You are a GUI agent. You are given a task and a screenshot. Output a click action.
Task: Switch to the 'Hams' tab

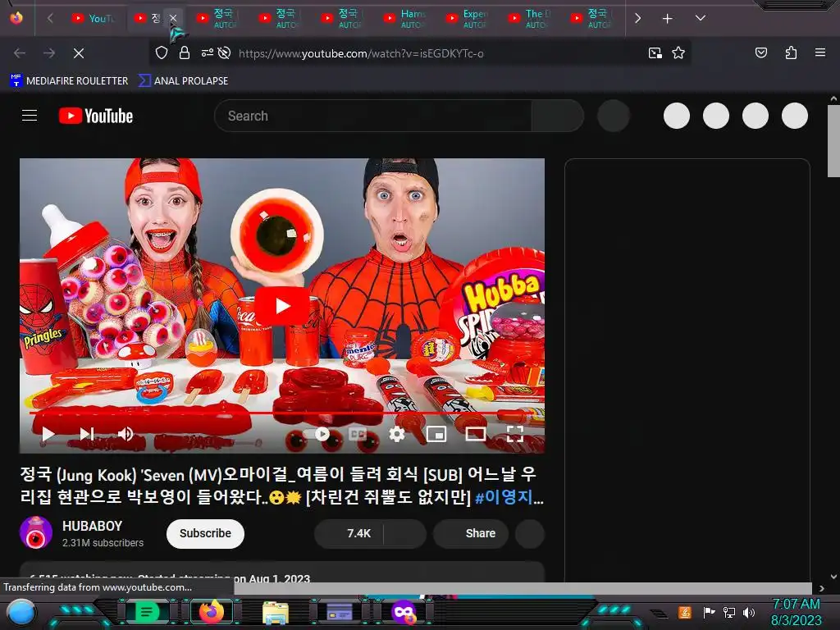(x=405, y=19)
